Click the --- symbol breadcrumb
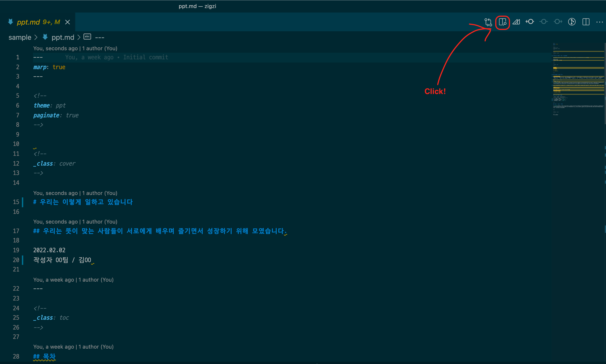 coord(99,37)
